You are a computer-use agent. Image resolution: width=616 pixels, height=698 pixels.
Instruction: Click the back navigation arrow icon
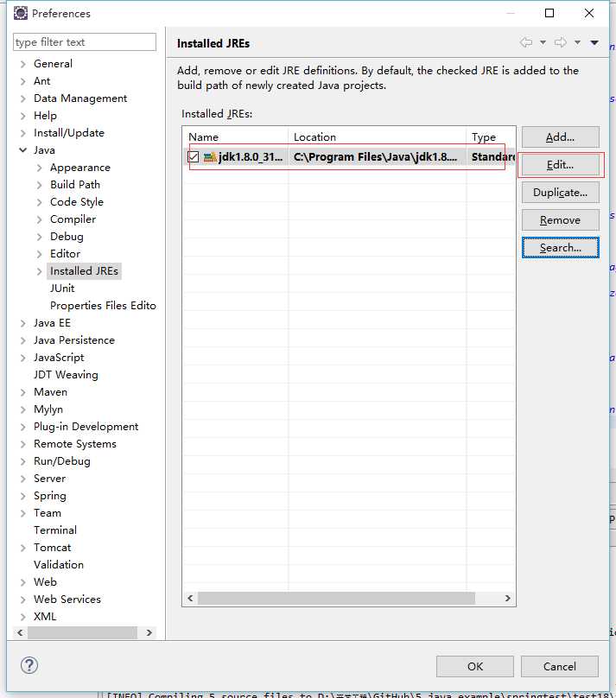(526, 42)
